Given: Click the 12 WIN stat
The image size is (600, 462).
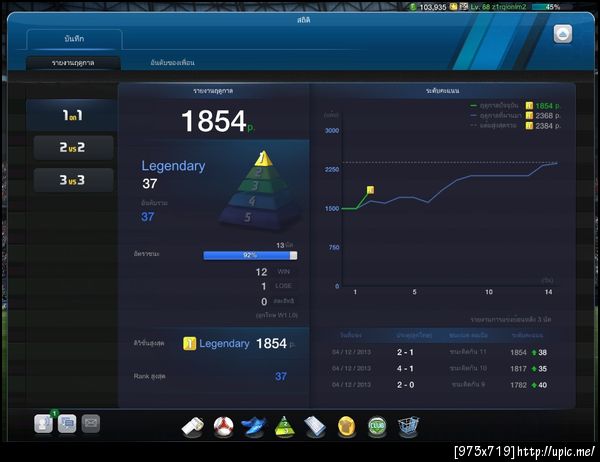Looking at the screenshot, I should coord(272,272).
